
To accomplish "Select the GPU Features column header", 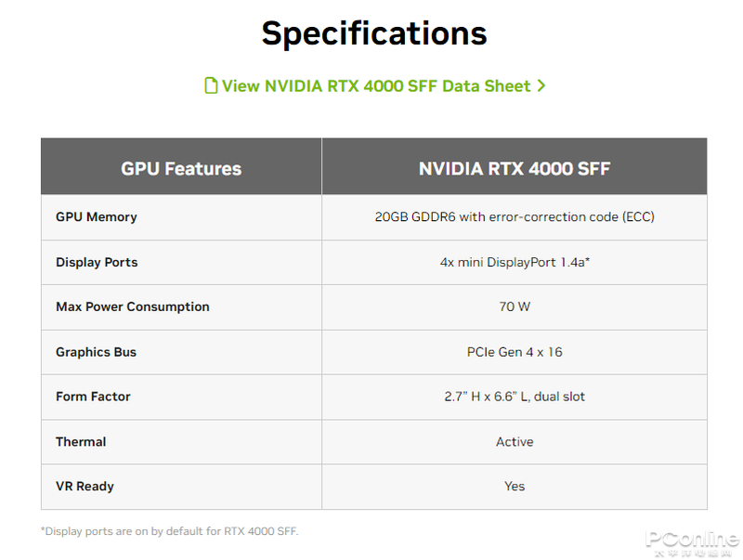I will [181, 168].
